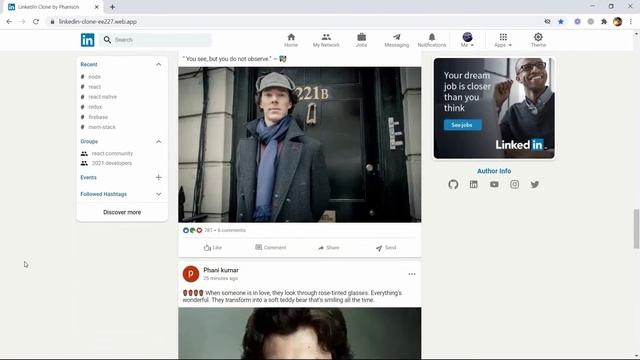This screenshot has width=640, height=360.
Task: Collapse the Groups section
Action: point(158,142)
